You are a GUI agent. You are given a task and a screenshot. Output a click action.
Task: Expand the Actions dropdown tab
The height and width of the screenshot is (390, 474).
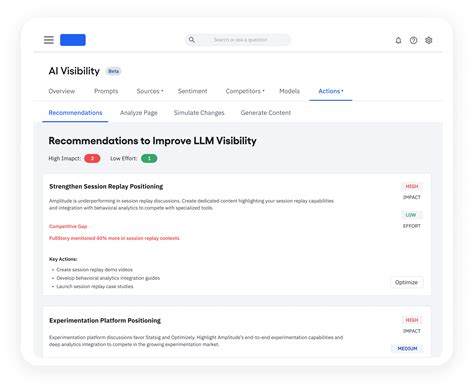pyautogui.click(x=331, y=91)
